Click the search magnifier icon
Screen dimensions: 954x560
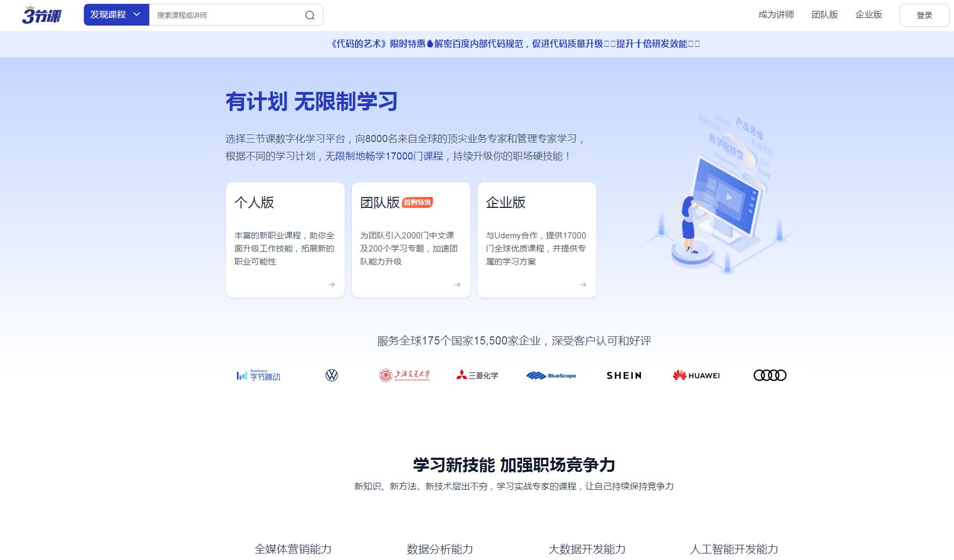(309, 15)
